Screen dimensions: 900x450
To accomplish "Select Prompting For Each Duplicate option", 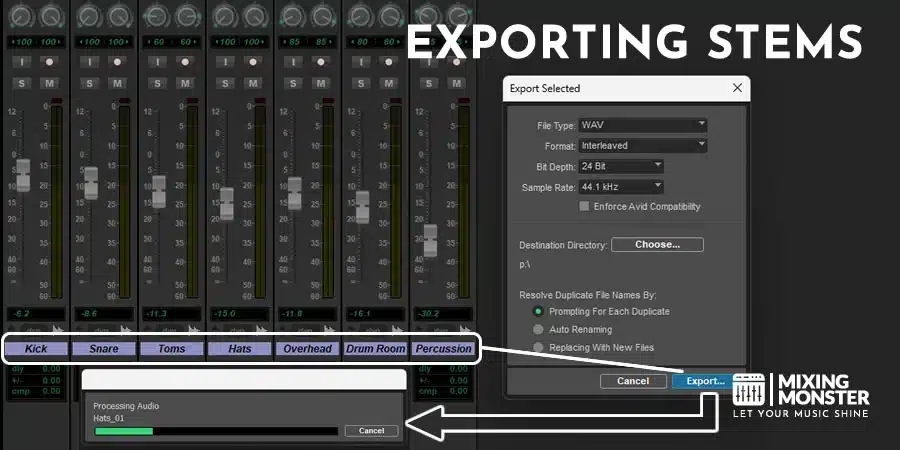I will 539,311.
